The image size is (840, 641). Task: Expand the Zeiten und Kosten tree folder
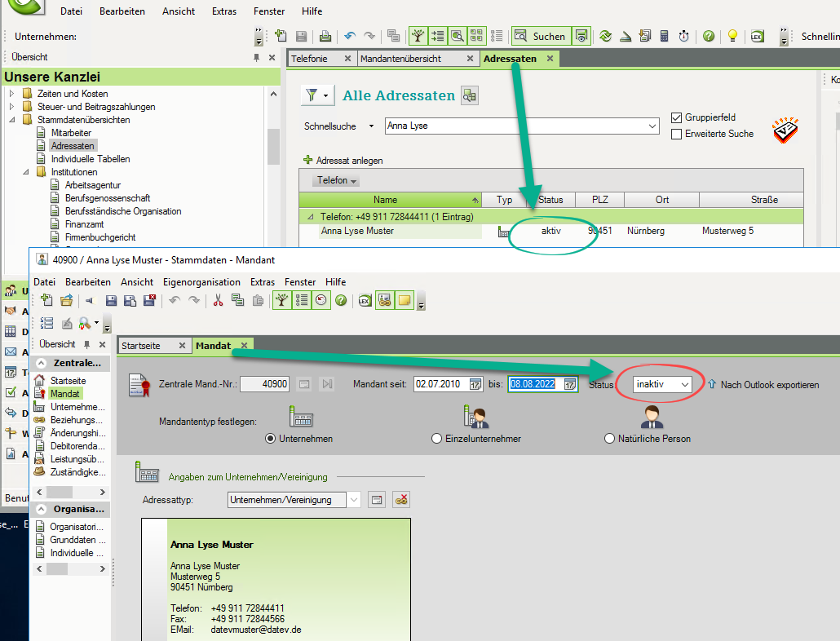12,94
